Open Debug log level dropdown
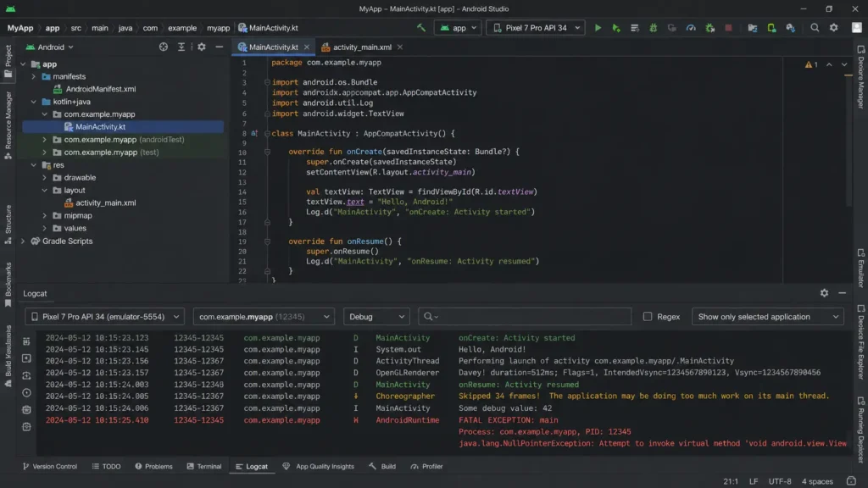This screenshot has width=868, height=488. 376,317
